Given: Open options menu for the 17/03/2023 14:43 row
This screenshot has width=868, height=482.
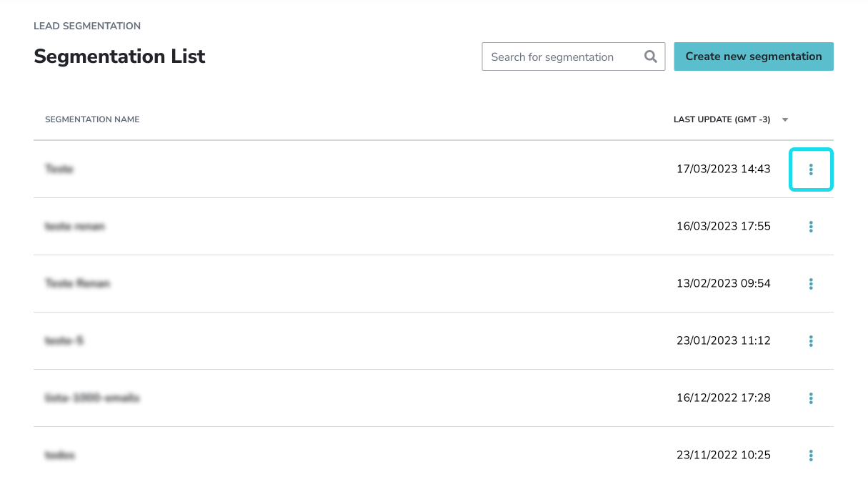Looking at the screenshot, I should pyautogui.click(x=811, y=169).
